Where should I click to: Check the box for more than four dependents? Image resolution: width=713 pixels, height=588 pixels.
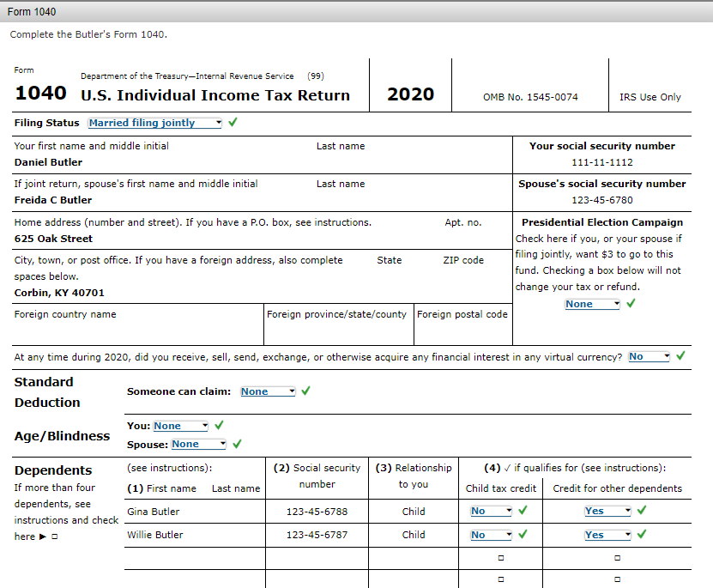53,536
